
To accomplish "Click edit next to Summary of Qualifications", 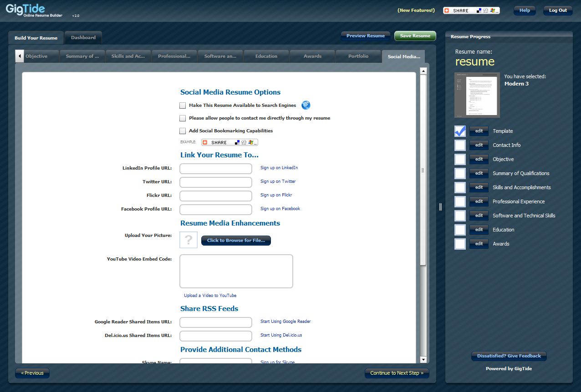I will pyautogui.click(x=479, y=173).
